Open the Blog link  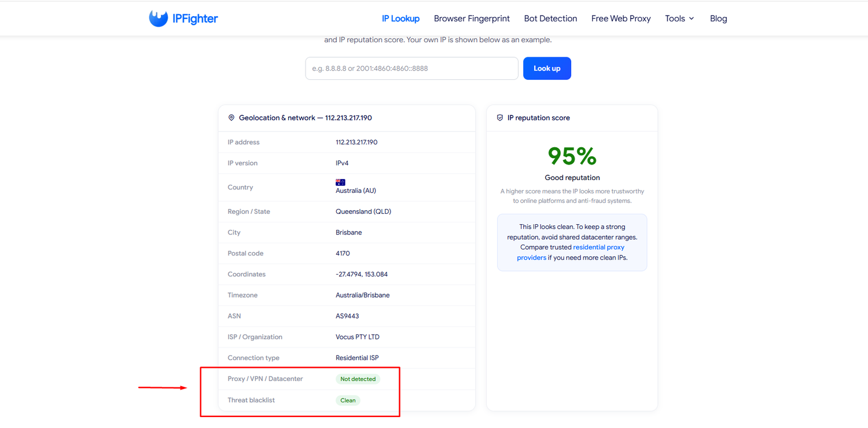[x=719, y=19]
